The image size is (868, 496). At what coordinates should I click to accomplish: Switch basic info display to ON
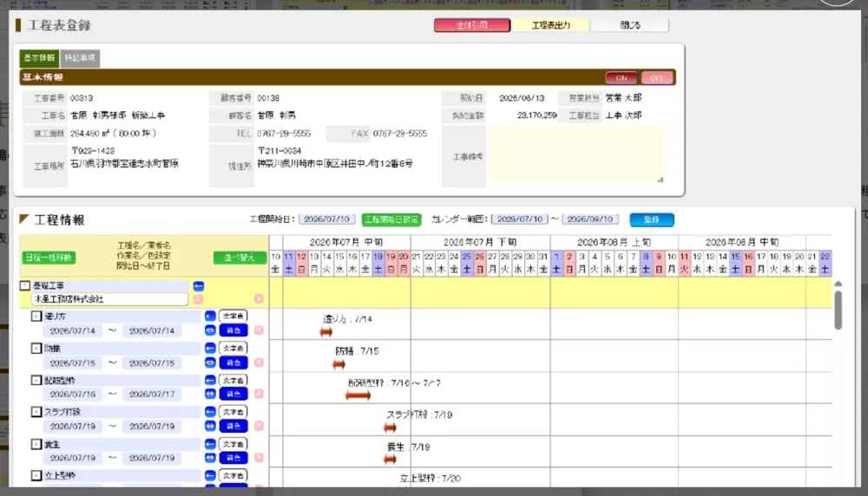[x=621, y=77]
